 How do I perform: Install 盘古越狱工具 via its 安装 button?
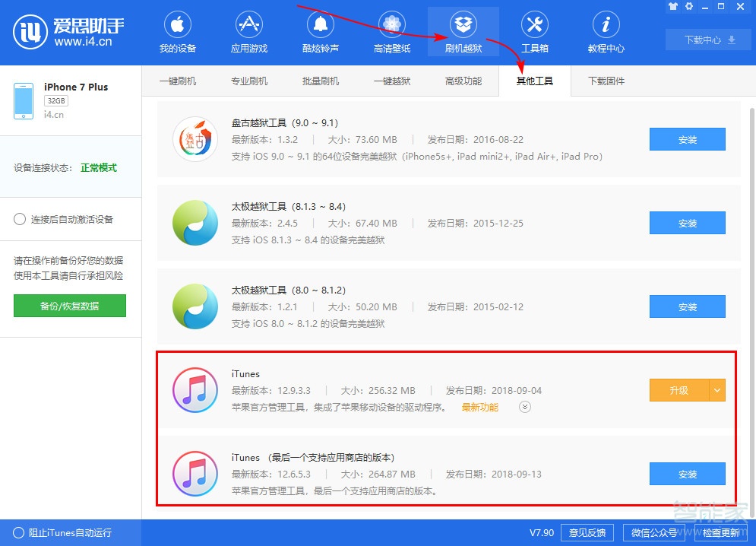[687, 139]
